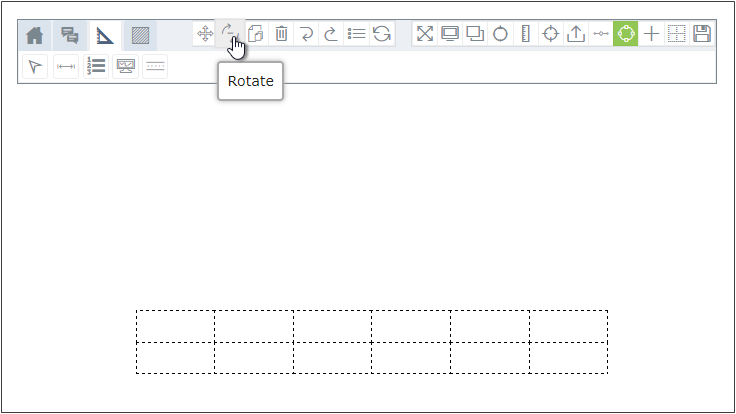Click the floppy disk Save icon

point(702,34)
